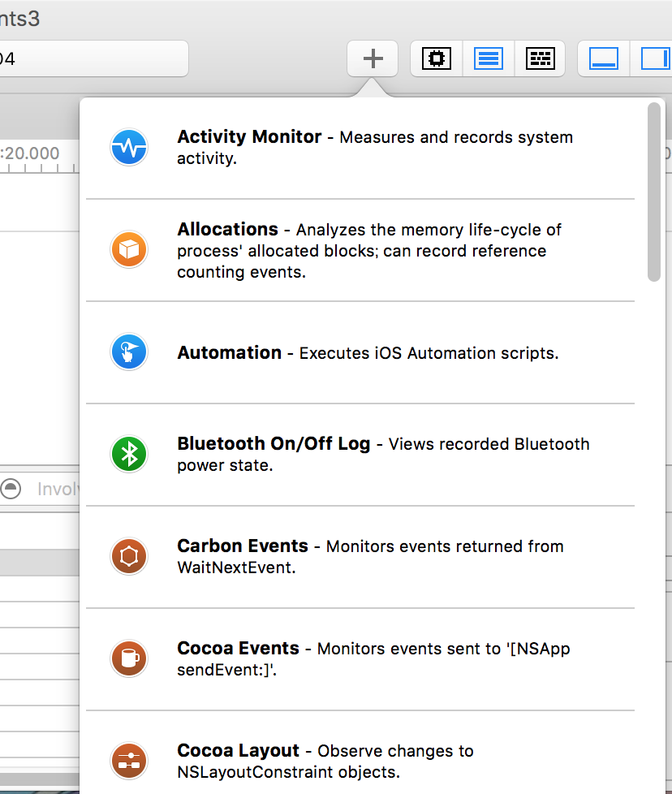
Task: Switch to the Instruments list strategy view
Action: tap(488, 58)
